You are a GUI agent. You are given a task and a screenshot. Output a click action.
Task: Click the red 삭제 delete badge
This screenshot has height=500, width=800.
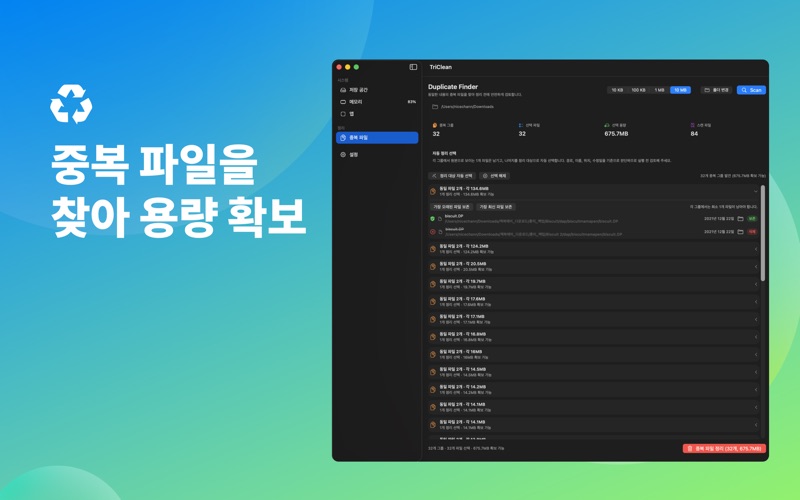pyautogui.click(x=752, y=232)
